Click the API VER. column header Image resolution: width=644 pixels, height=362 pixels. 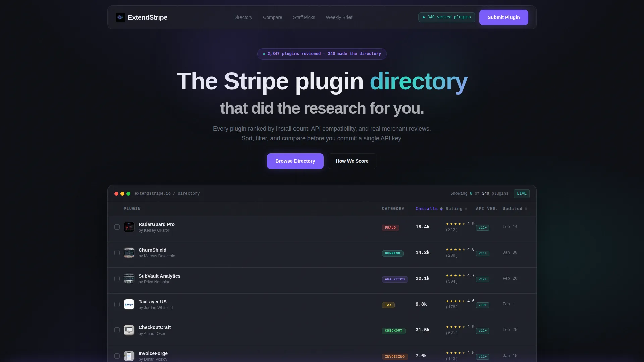pos(487,209)
